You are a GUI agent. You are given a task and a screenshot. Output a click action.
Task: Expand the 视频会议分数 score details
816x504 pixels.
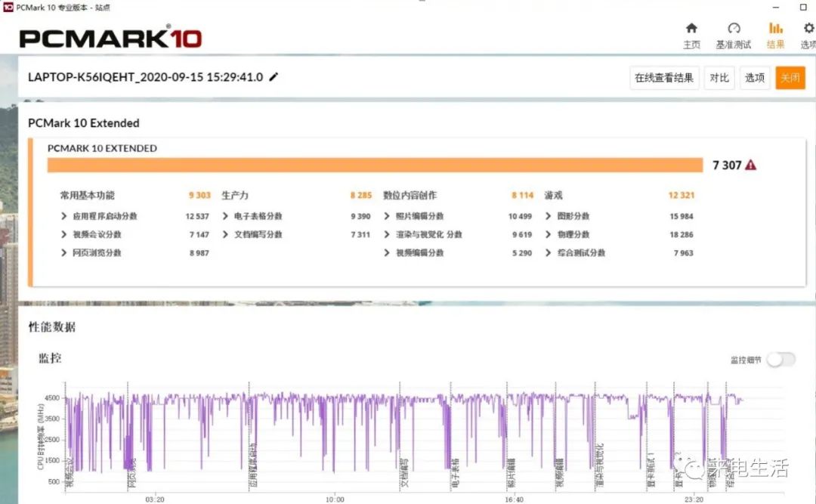[x=64, y=235]
